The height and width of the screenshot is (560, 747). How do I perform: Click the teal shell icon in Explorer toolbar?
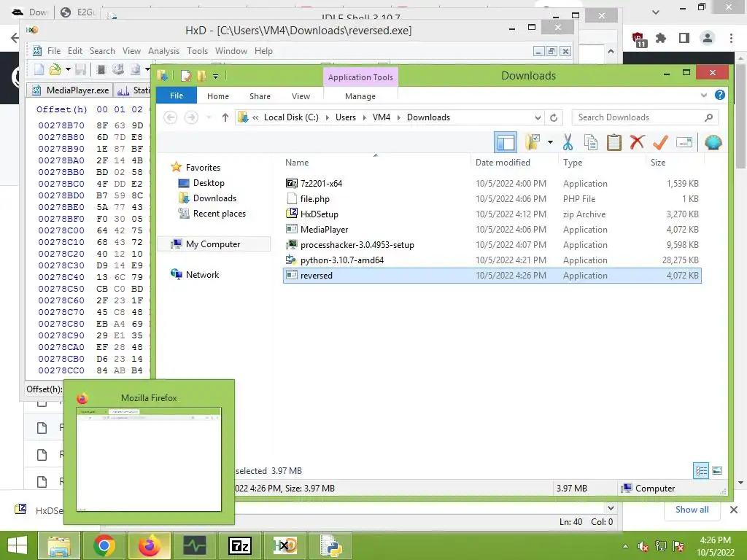click(713, 142)
